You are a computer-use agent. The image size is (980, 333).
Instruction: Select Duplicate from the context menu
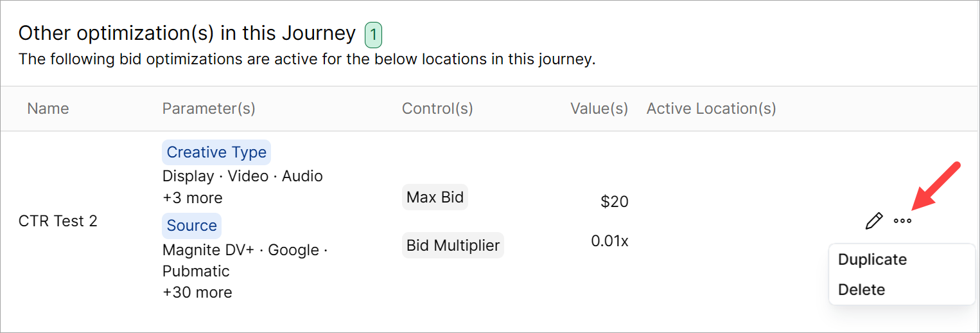[872, 260]
